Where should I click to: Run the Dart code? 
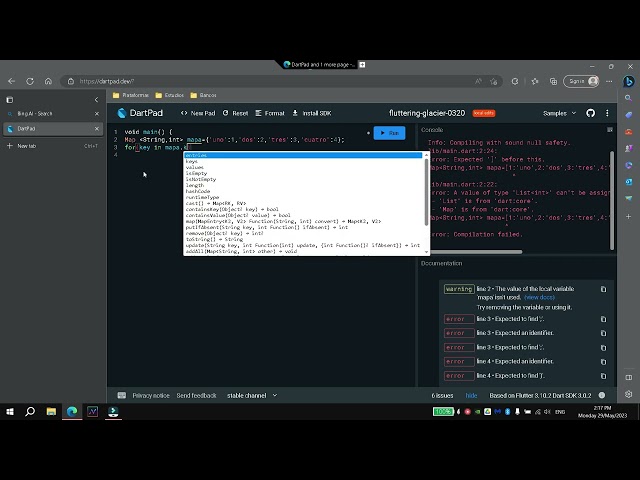pyautogui.click(x=389, y=132)
